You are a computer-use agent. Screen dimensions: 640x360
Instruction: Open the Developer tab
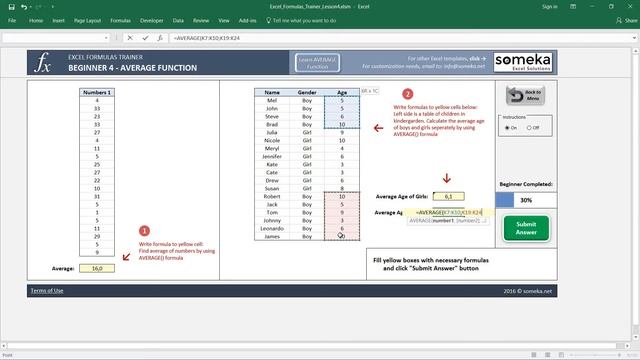(x=151, y=20)
